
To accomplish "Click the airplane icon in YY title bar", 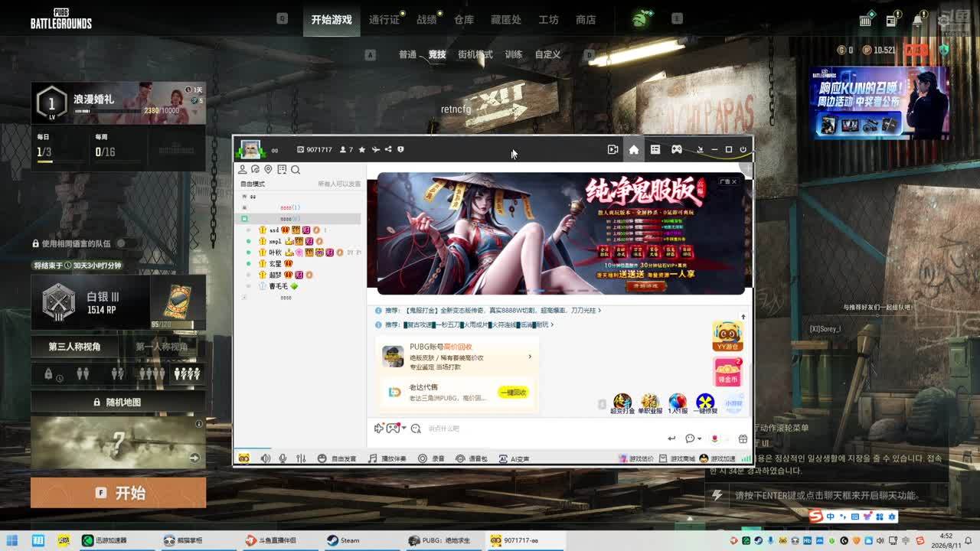I will [375, 149].
